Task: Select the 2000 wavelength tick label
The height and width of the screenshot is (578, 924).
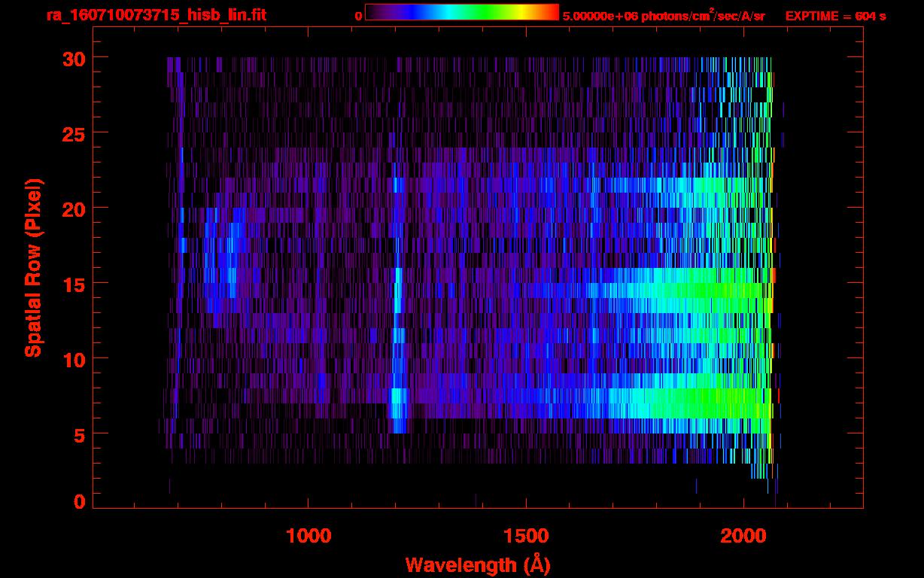Action: tap(743, 536)
